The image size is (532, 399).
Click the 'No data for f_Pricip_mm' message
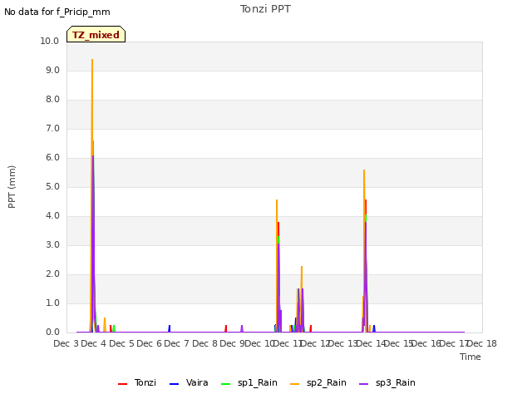tap(57, 12)
